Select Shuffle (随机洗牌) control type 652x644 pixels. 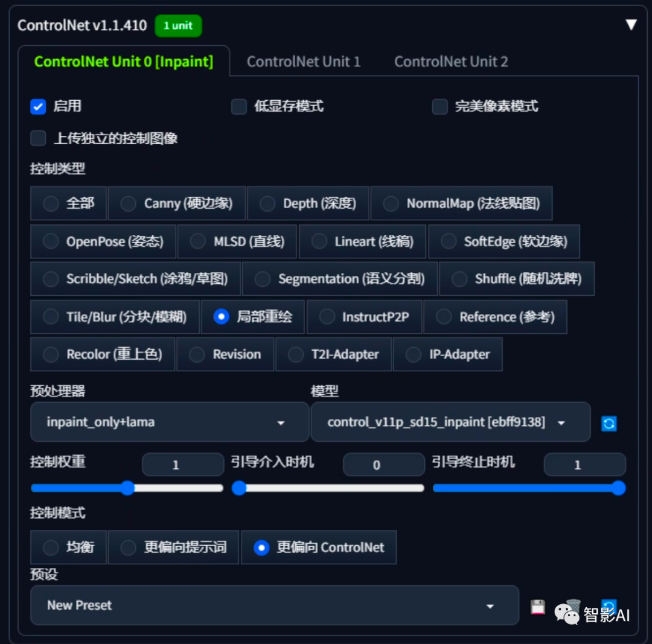(x=517, y=279)
